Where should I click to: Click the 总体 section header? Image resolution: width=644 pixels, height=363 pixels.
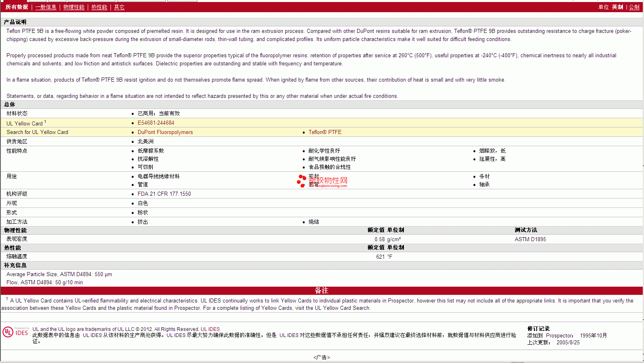pyautogui.click(x=10, y=105)
